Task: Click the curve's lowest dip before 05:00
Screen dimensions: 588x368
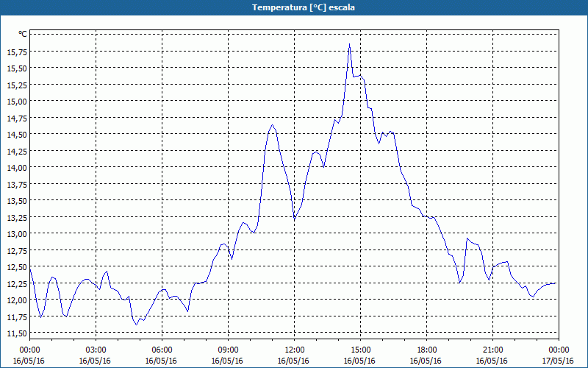Action: [x=137, y=325]
